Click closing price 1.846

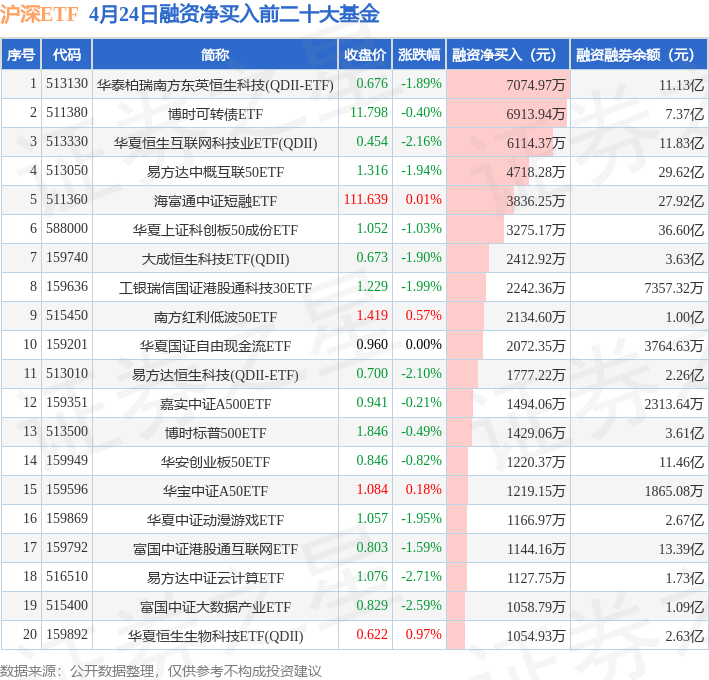tap(372, 431)
